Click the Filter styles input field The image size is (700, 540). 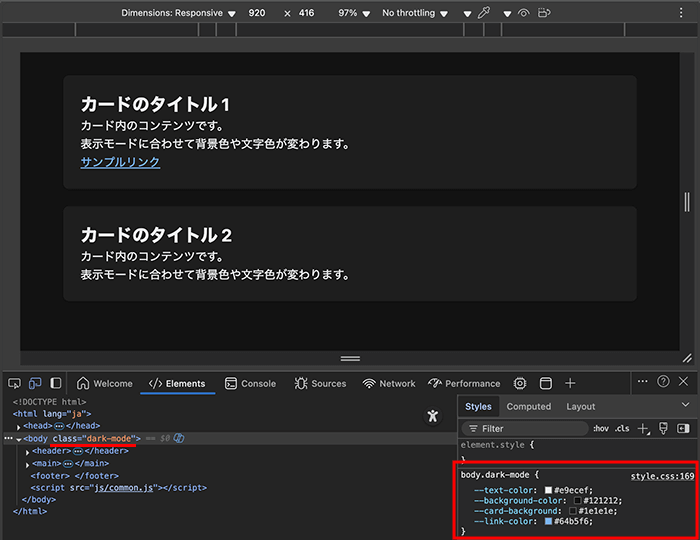[525, 428]
